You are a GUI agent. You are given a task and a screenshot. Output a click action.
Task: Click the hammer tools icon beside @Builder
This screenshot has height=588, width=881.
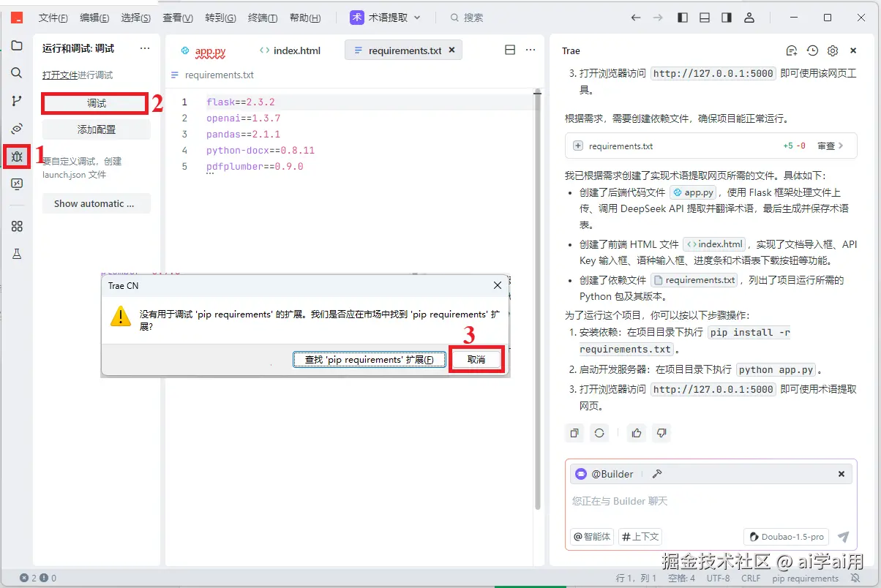coord(657,474)
